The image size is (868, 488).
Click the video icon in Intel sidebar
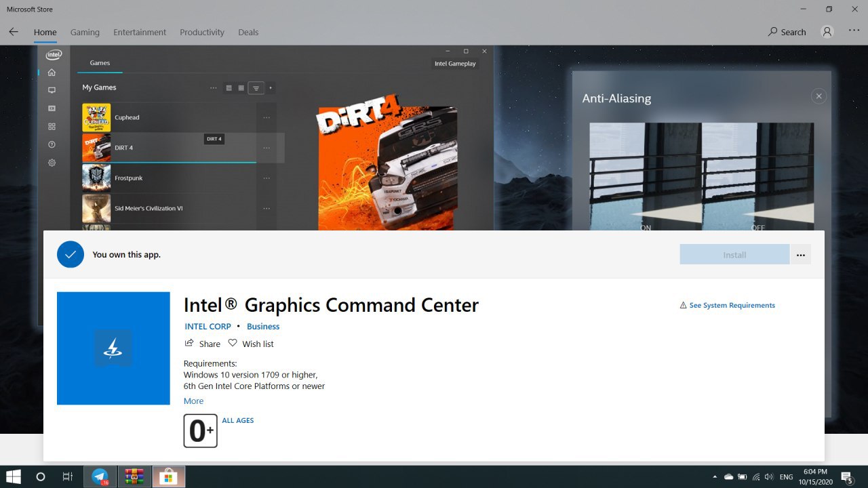pyautogui.click(x=52, y=108)
